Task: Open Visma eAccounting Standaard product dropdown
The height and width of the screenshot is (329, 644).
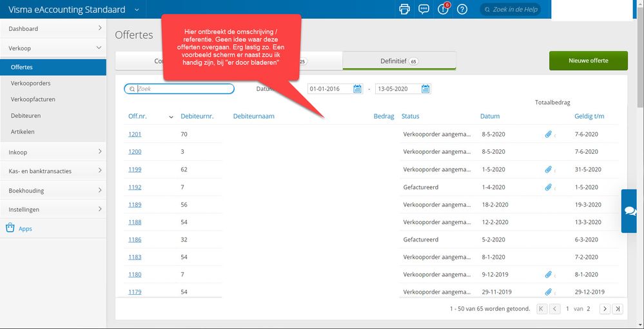Action: [x=137, y=10]
